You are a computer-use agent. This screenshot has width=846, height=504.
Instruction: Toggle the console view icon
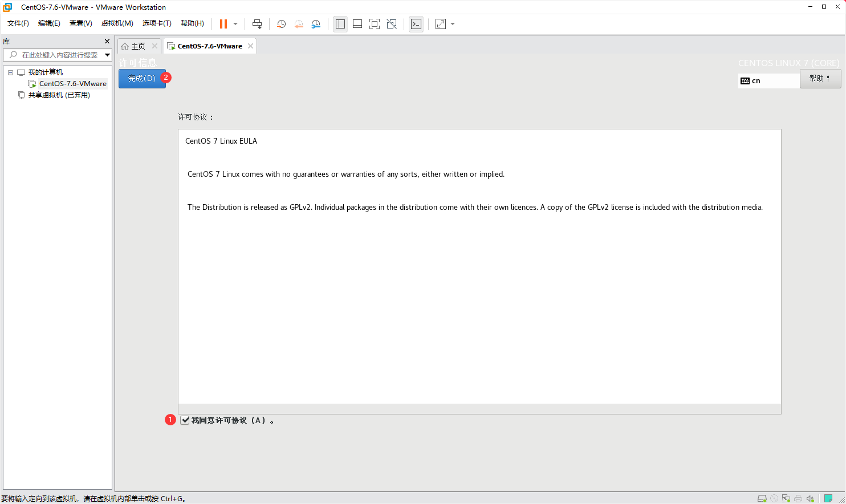(416, 24)
